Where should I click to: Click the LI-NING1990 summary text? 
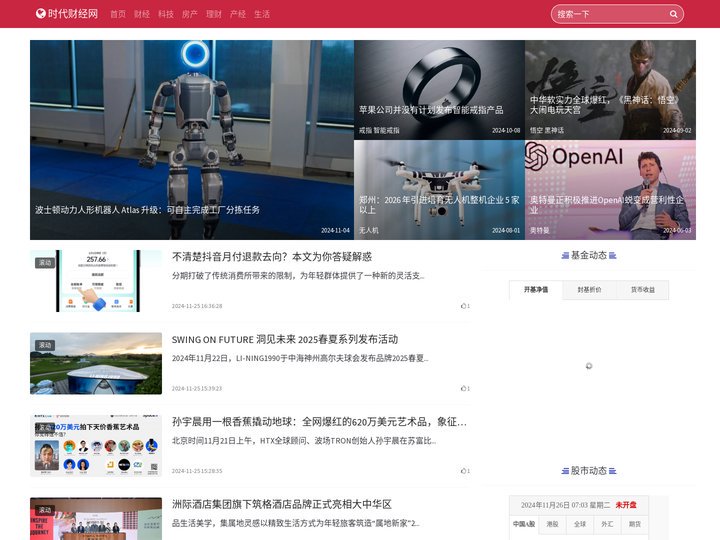[300, 358]
